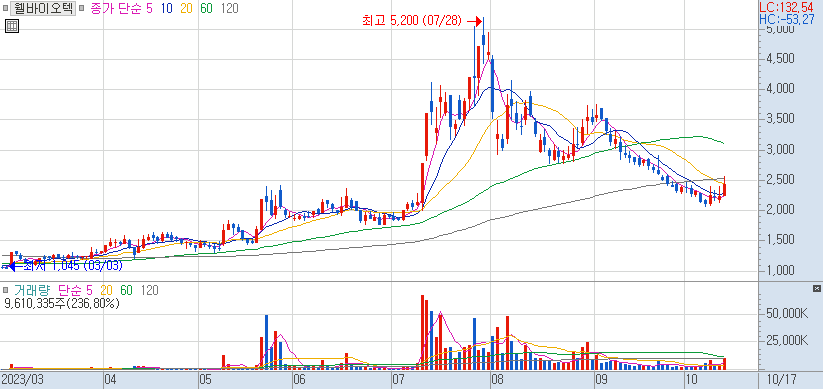Select the blue 10-day price MA legend
Image resolution: width=823 pixels, height=389 pixels.
tap(167, 8)
